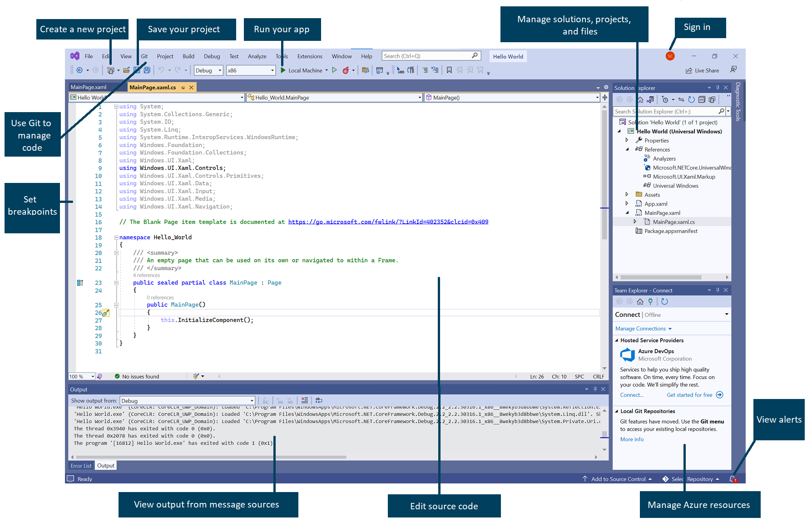
Task: Click the Send Feedback icon near Live Share
Action: click(x=733, y=69)
